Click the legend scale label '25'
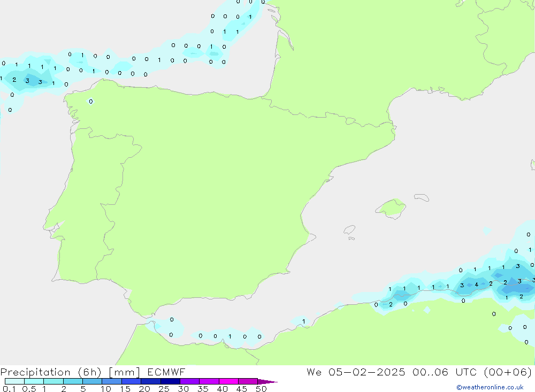Image resolution: width=535 pixels, height=392 pixels. (164, 389)
